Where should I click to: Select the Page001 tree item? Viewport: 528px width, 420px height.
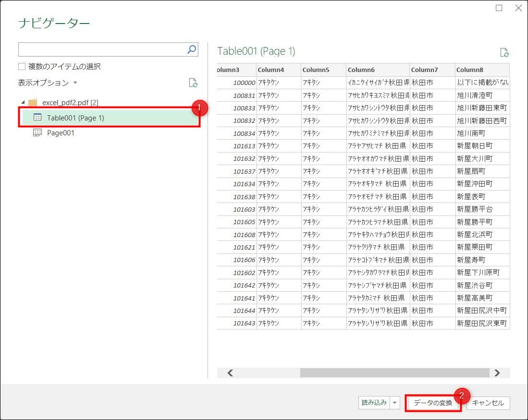61,133
